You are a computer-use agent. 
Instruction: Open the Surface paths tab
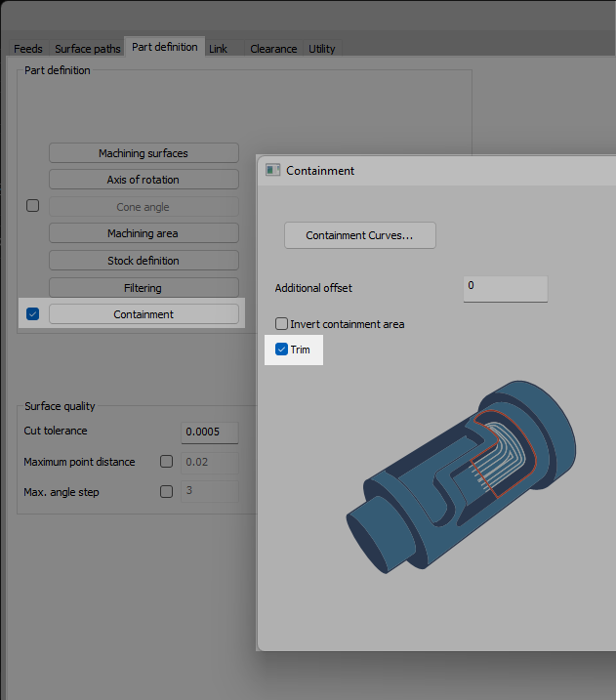click(88, 49)
